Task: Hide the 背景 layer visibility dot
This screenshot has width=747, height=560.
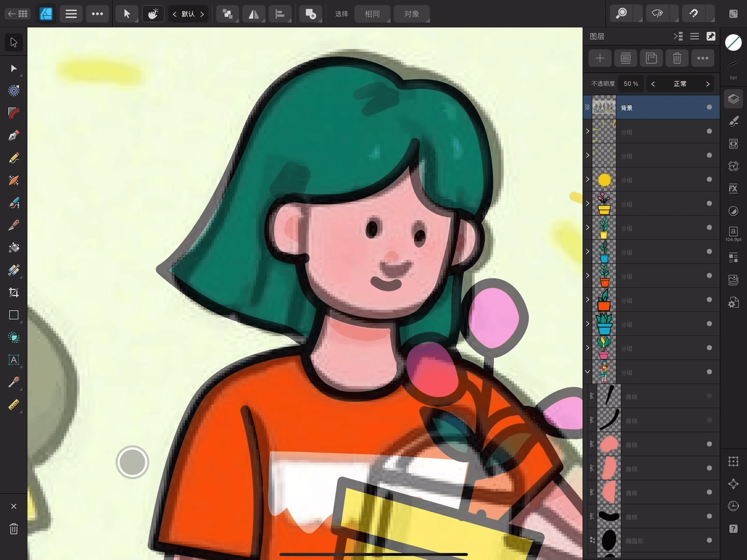Action: click(709, 107)
